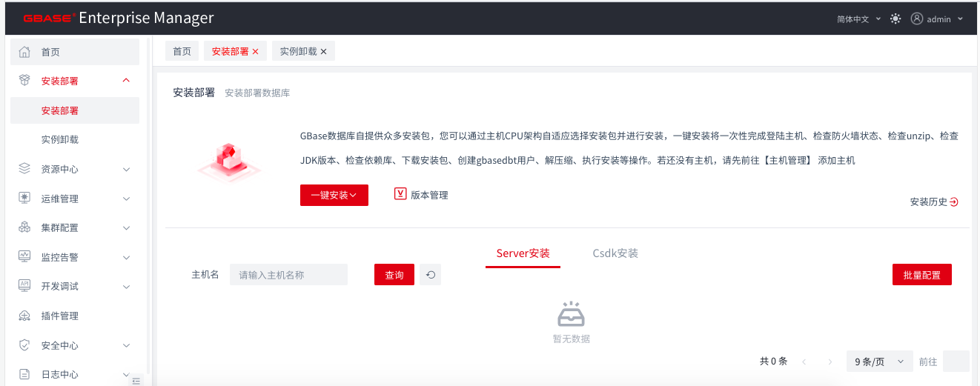Go to next page arrow in pagination
Screen dimensions: 980x386
tap(830, 362)
